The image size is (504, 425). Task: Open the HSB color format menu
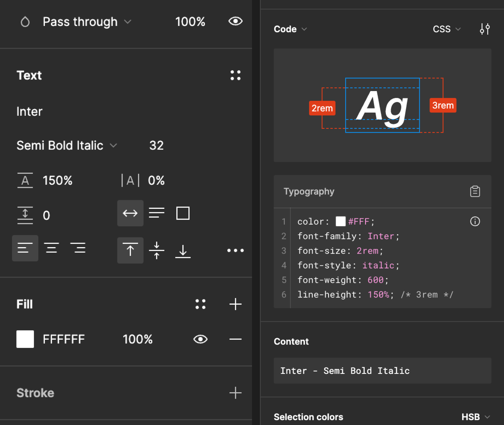475,417
